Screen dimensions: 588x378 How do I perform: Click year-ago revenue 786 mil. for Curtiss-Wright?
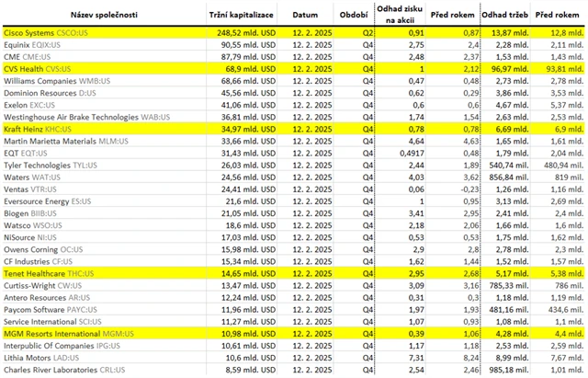click(570, 286)
